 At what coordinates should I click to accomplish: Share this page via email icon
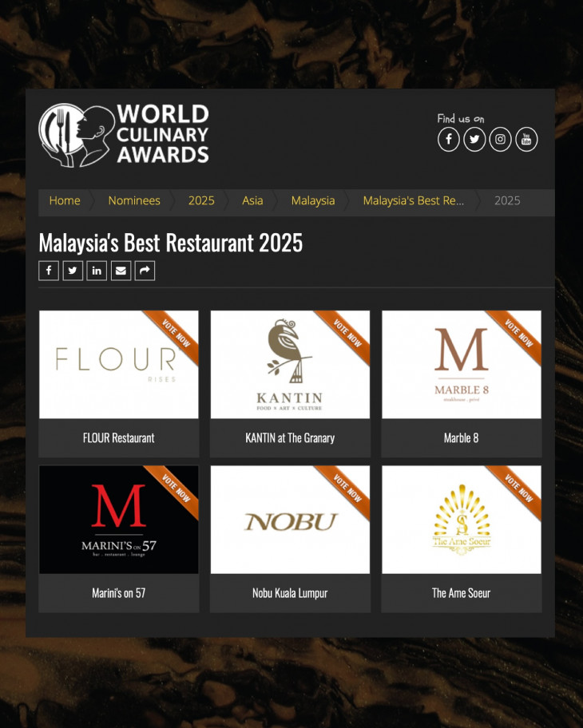point(121,271)
